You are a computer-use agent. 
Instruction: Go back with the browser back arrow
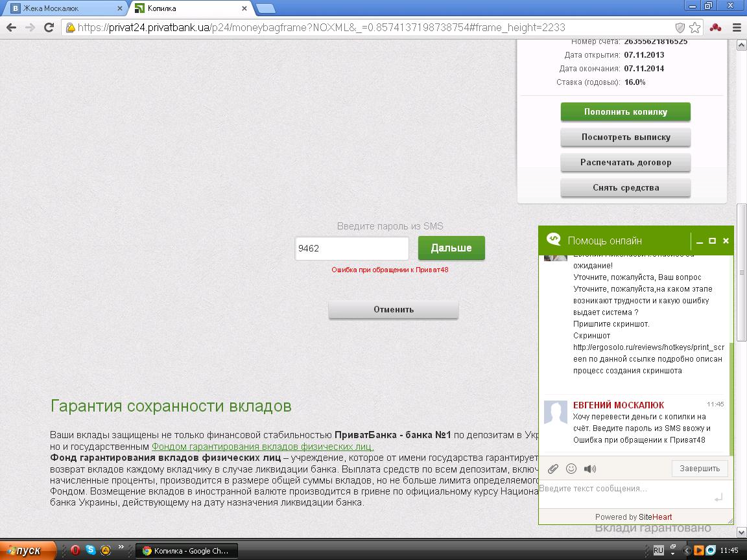[12, 28]
